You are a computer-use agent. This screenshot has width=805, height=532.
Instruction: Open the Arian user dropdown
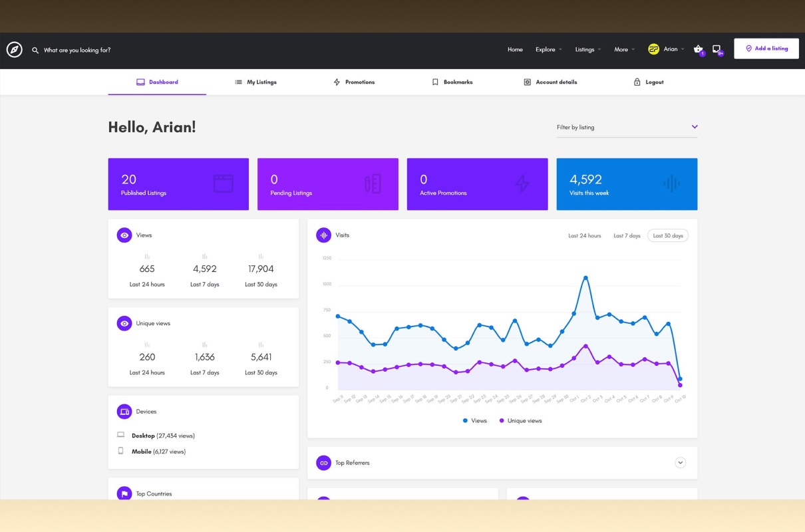pos(667,49)
